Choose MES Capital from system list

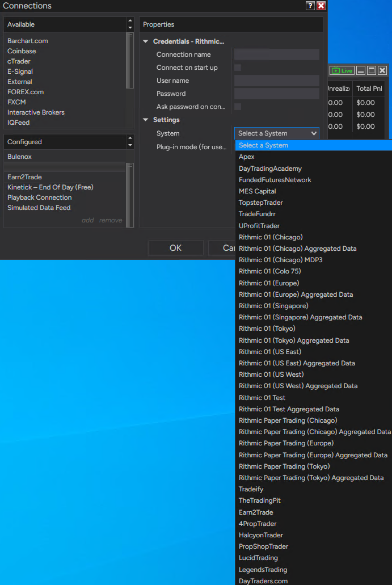258,191
